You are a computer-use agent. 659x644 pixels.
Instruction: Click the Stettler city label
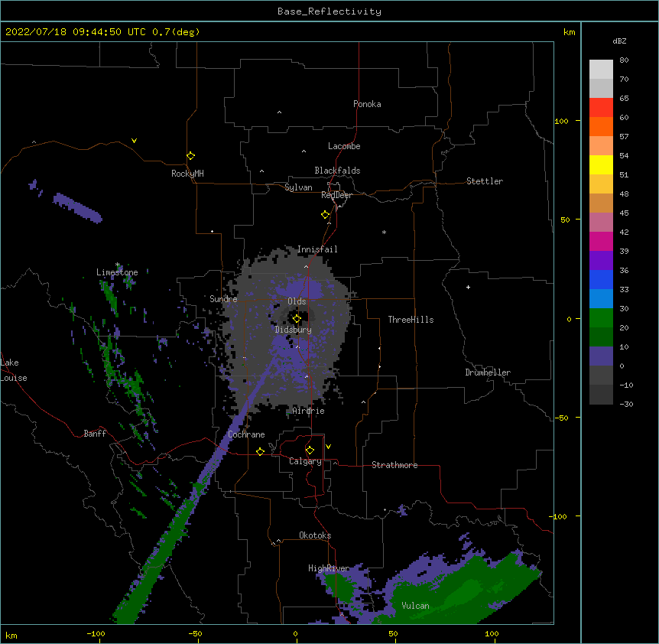coord(484,181)
